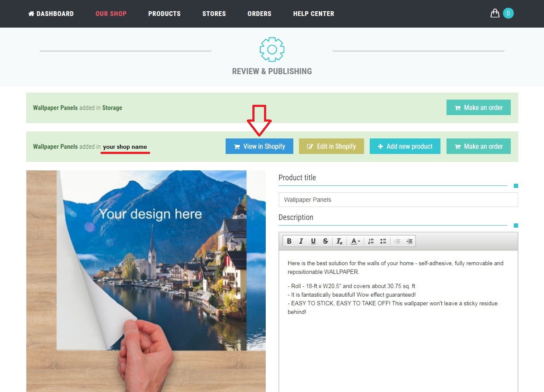Viewport: 544px width, 392px height.
Task: Open the Orders menu
Action: pos(259,14)
